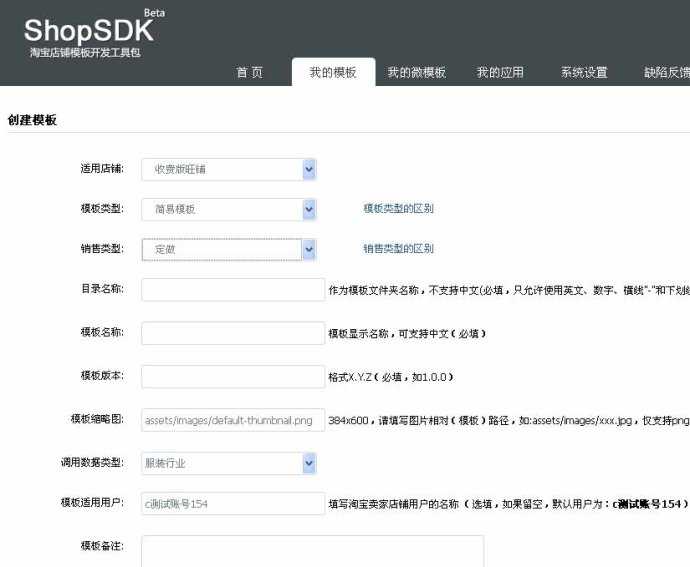Click into the 模板名称 text box
This screenshot has height=567, width=690.
click(x=233, y=333)
